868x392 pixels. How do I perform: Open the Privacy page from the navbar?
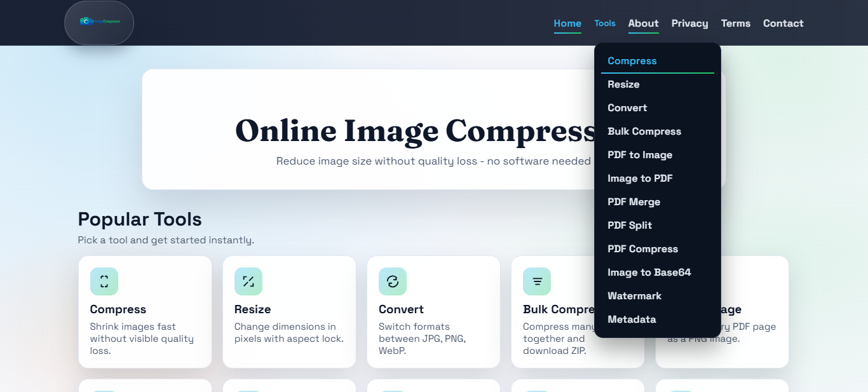689,23
